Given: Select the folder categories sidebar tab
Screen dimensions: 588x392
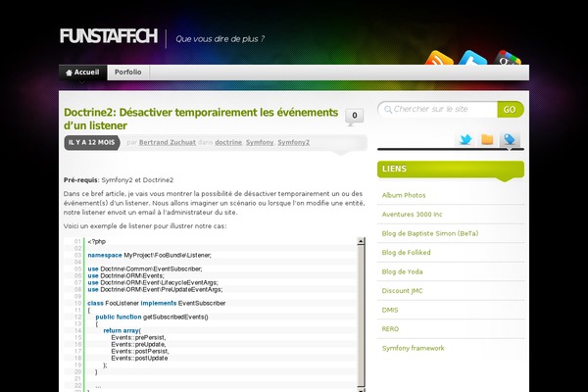Looking at the screenshot, I should pyautogui.click(x=487, y=139).
